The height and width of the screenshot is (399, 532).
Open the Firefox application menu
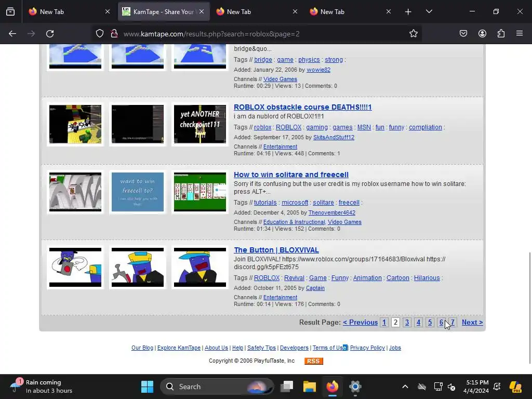tap(520, 34)
